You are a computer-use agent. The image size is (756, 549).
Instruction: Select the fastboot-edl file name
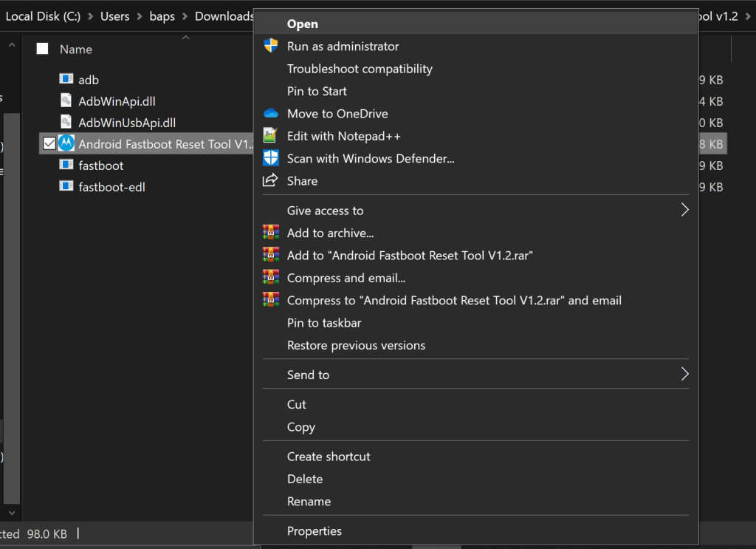[x=112, y=187]
